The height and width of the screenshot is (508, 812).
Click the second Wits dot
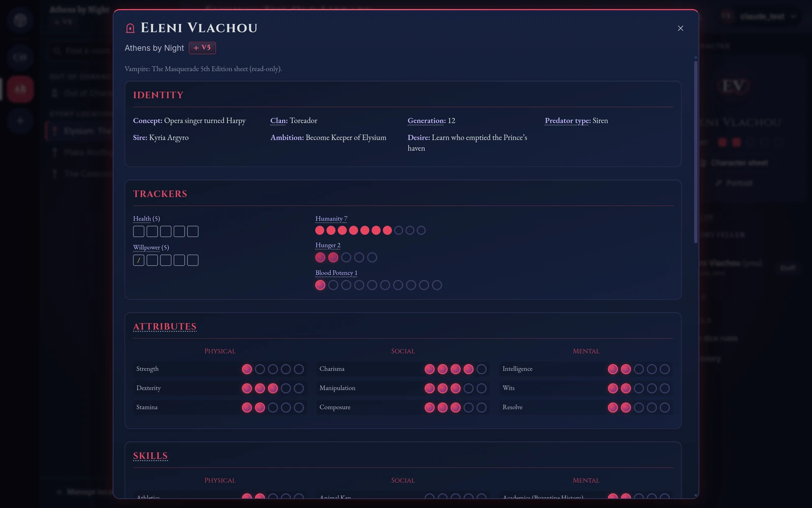(x=626, y=388)
